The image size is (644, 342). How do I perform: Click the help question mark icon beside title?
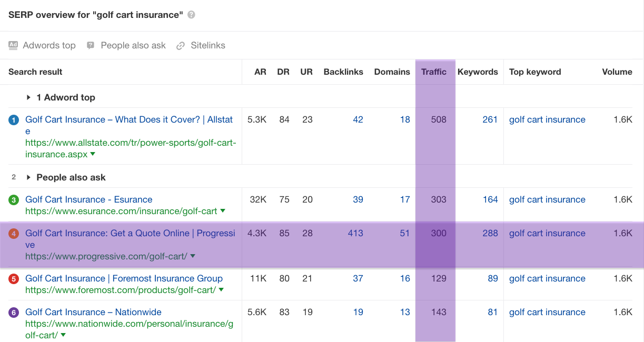(x=191, y=15)
